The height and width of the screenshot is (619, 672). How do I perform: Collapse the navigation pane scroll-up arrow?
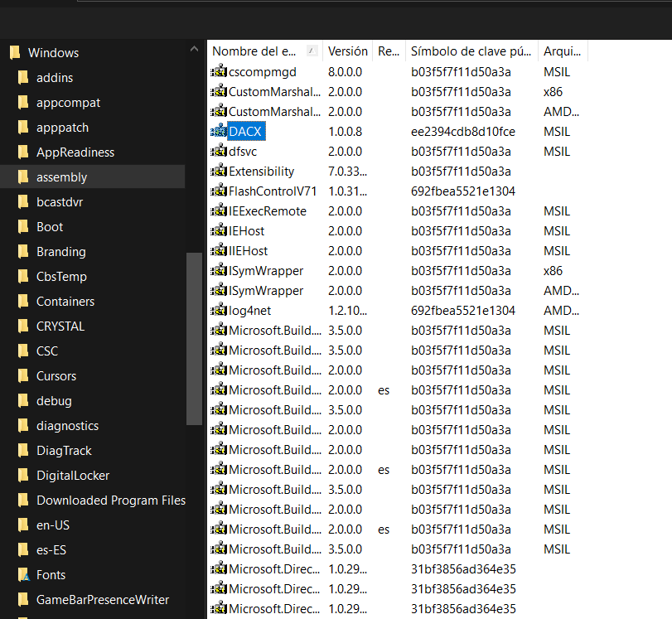194,49
